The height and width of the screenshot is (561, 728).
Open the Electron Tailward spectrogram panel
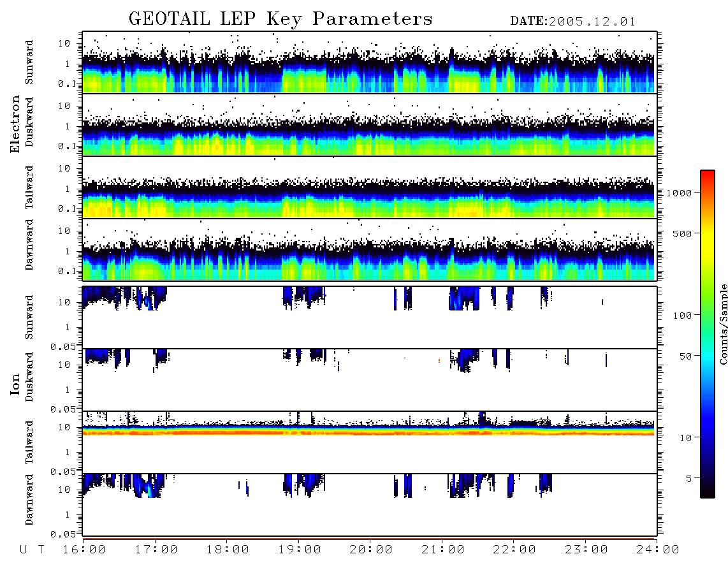(370, 187)
